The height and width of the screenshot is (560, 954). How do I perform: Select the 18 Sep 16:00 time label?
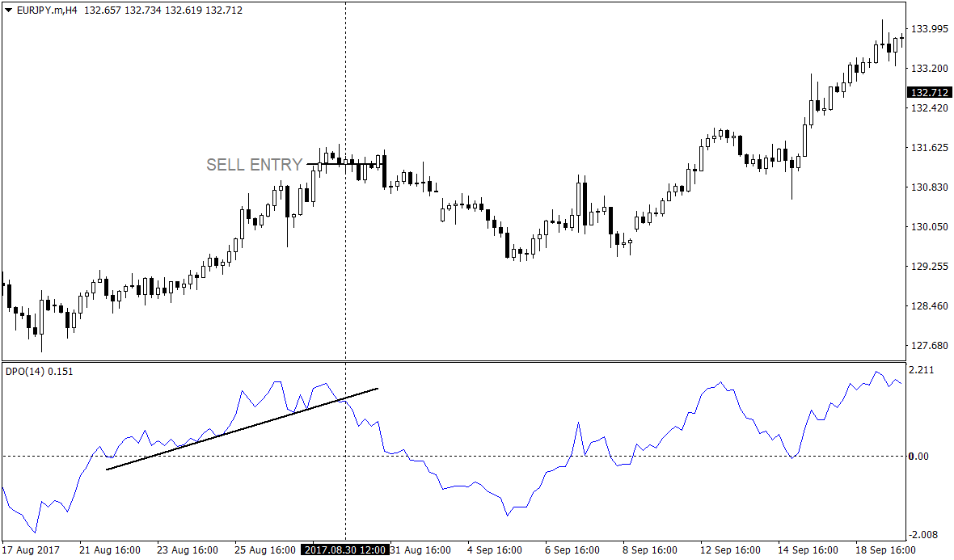point(884,549)
